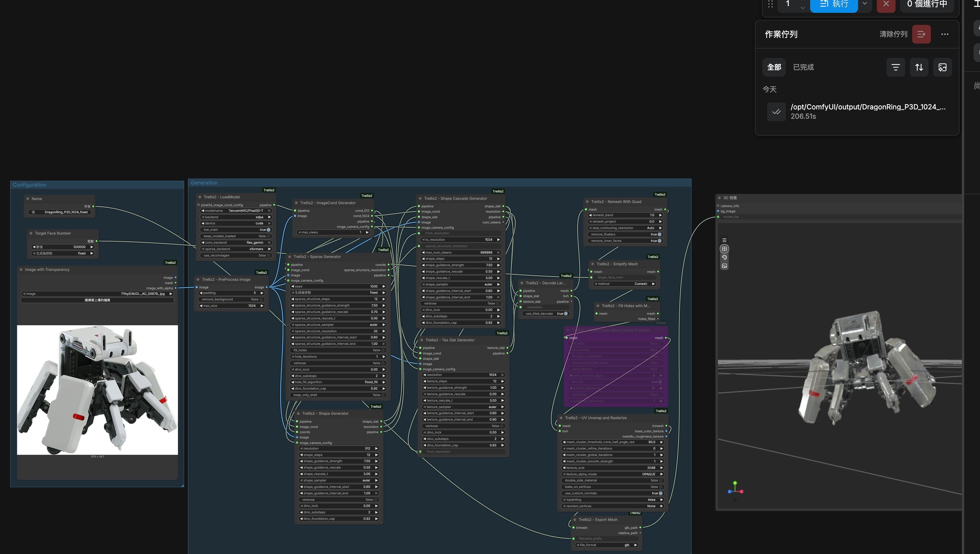Click the red clear queue icon
Screen dimensions: 980x554
click(x=921, y=34)
